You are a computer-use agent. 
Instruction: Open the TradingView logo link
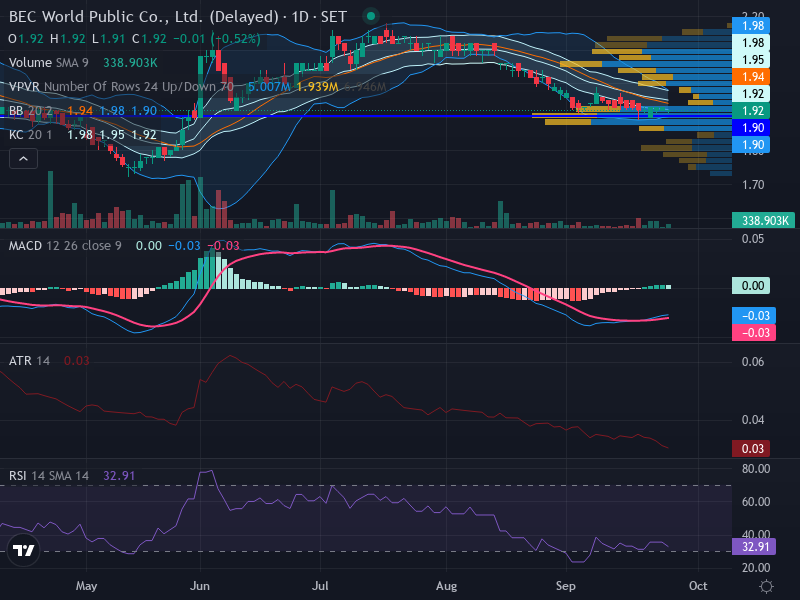pos(23,551)
